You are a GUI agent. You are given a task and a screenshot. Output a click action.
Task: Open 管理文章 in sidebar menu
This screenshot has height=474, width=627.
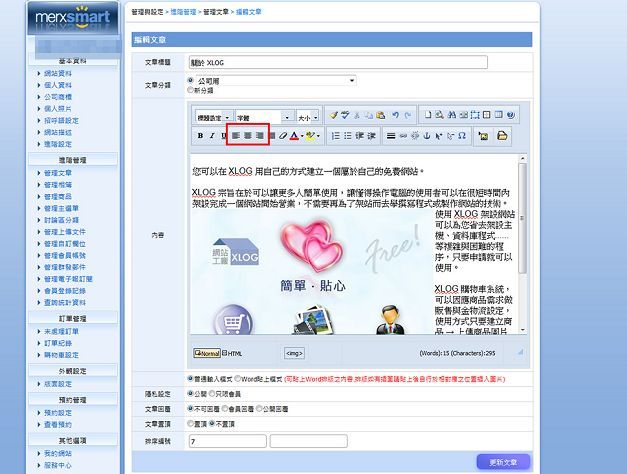[x=58, y=173]
